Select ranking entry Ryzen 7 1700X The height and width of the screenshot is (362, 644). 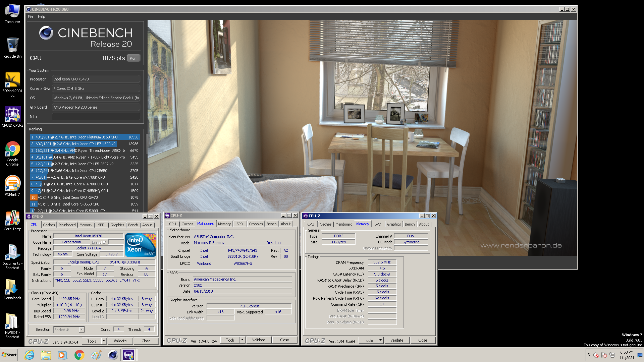pos(85,157)
